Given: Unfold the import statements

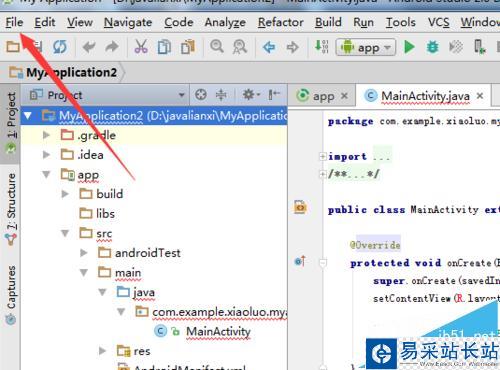Looking at the screenshot, I should click(x=322, y=156).
